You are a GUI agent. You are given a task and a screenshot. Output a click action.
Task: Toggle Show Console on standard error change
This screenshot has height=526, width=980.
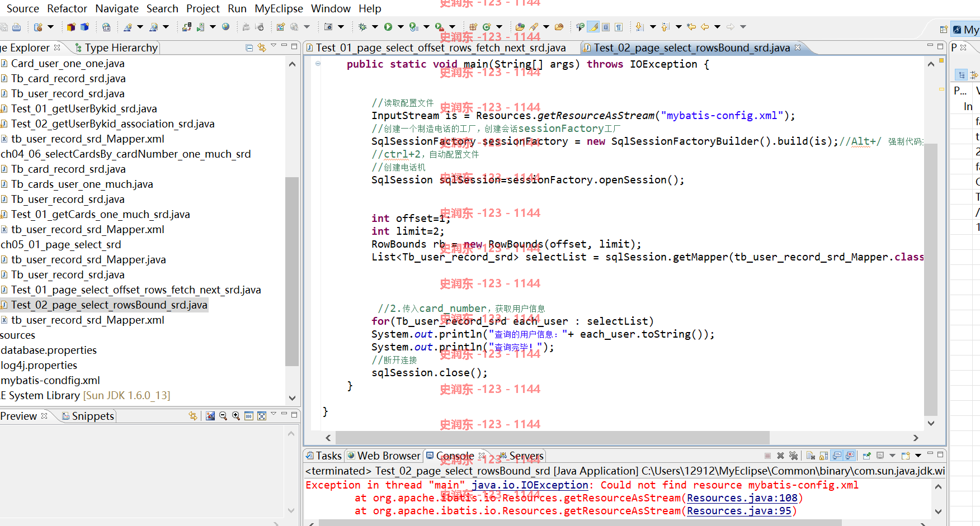850,456
